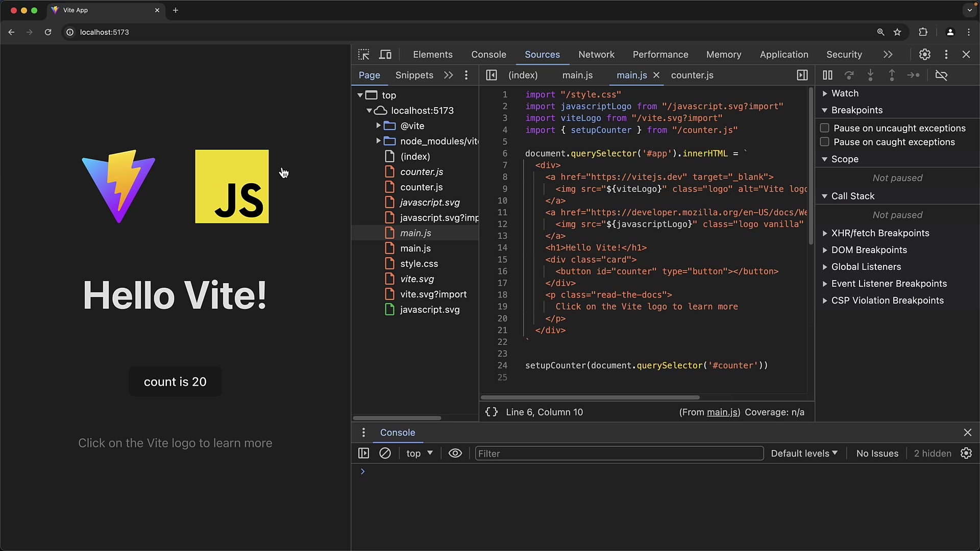This screenshot has width=980, height=551.
Task: Click the main.js source link in status bar
Action: (x=722, y=412)
